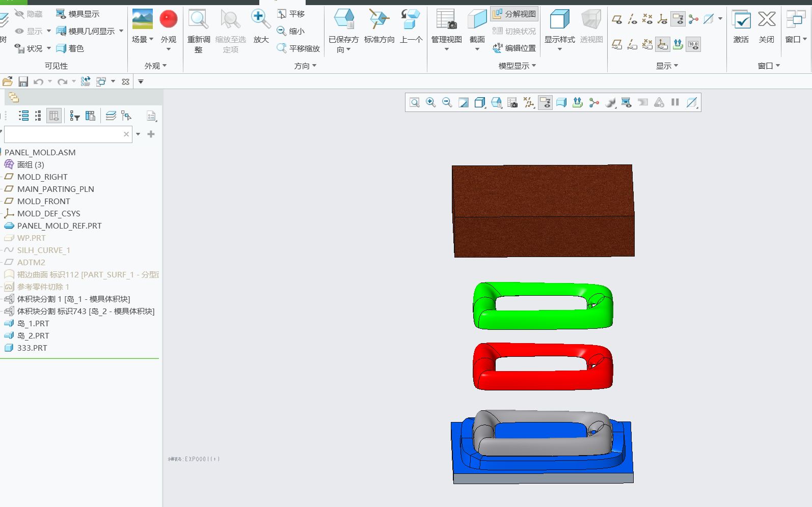Click the 放大 zoom in tool
This screenshot has height=507, width=812.
(x=261, y=25)
